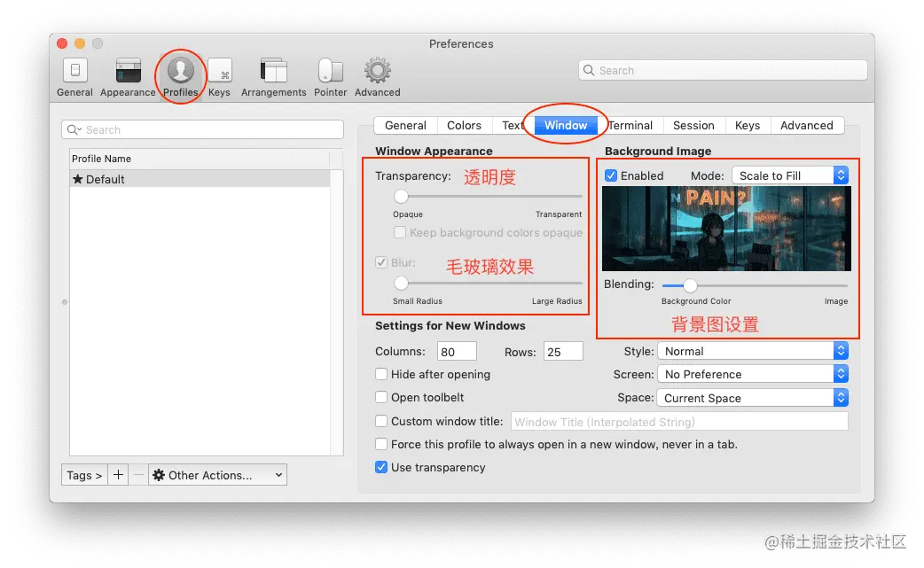Click the red close window button
Screen dimensions: 924x568
click(62, 43)
